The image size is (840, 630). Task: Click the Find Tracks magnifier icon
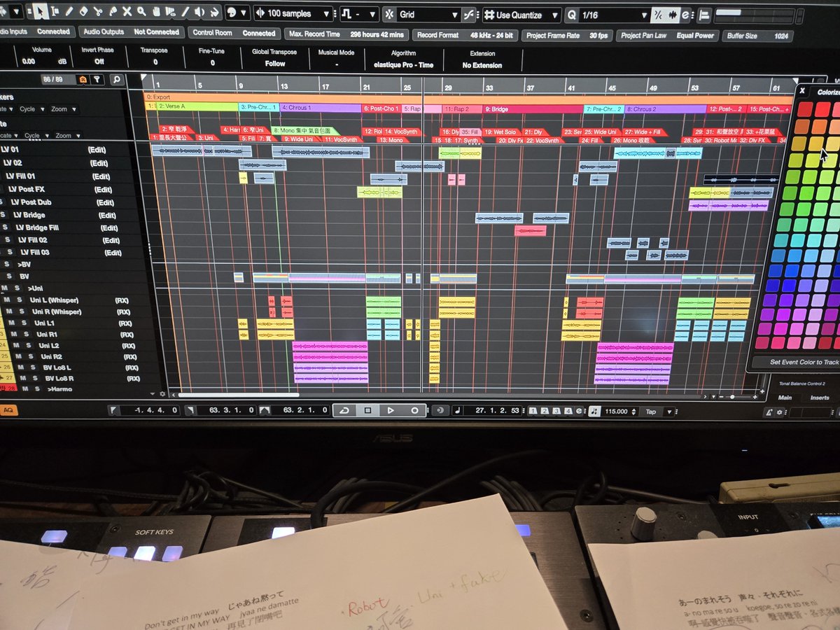[116, 80]
